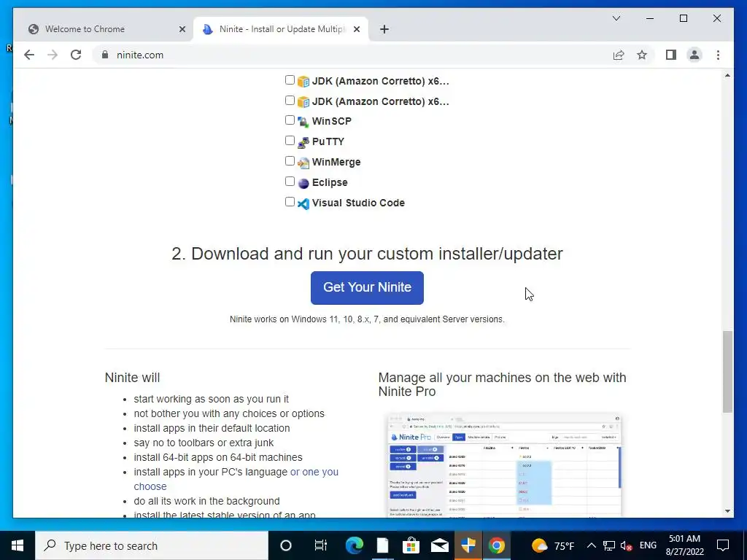
Task: Click the WinMerge app icon
Action: [x=303, y=163]
